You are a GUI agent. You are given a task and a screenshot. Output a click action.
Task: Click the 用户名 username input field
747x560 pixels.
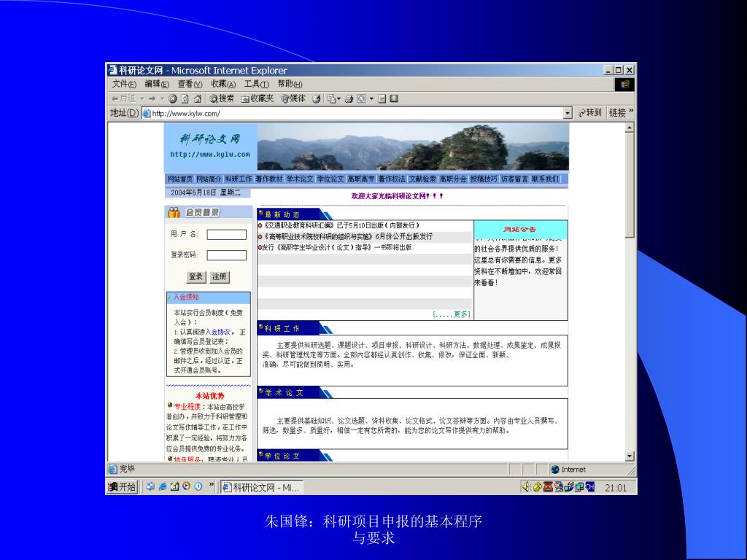226,234
